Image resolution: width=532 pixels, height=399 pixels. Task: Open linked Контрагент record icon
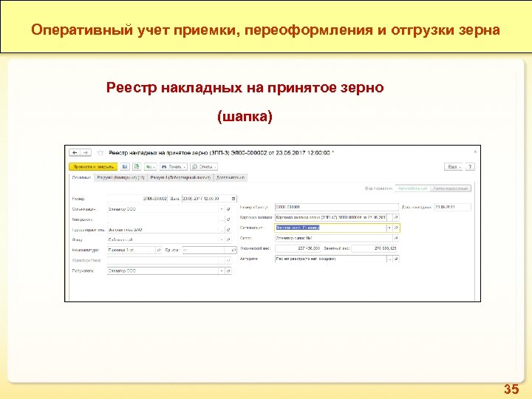point(228,219)
